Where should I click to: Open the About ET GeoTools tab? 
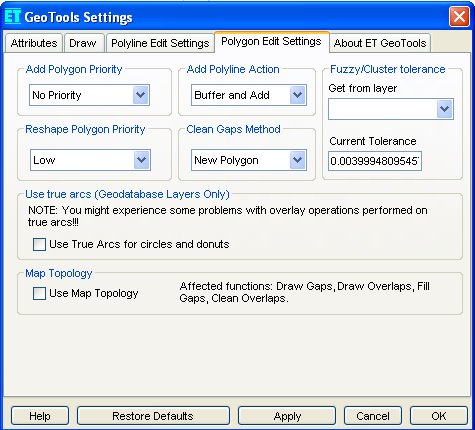click(x=380, y=43)
